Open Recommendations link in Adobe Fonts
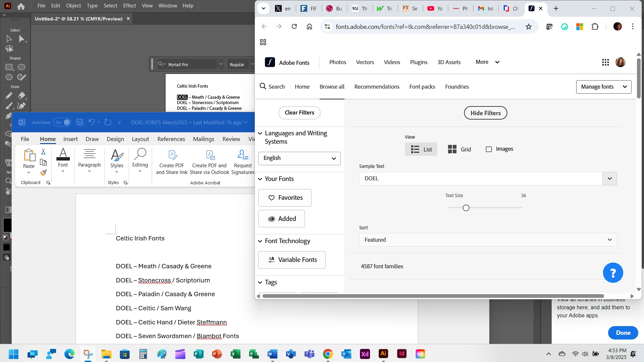Image resolution: width=644 pixels, height=362 pixels. 377,87
